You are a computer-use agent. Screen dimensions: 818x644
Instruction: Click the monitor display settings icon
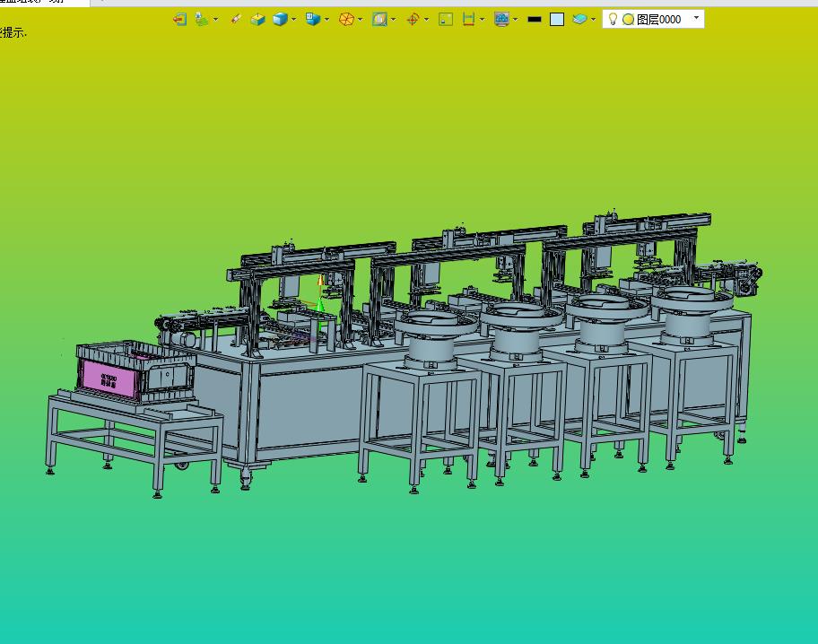click(501, 19)
